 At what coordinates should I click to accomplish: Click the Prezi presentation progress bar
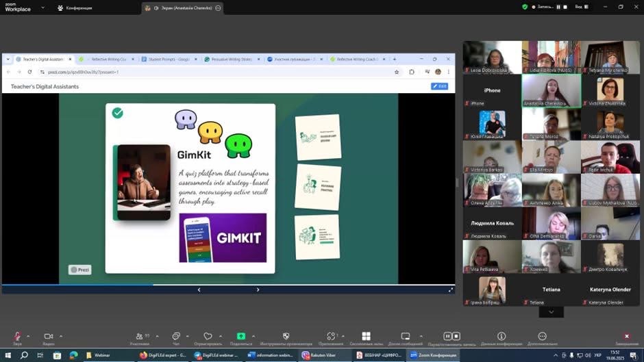coord(228,285)
